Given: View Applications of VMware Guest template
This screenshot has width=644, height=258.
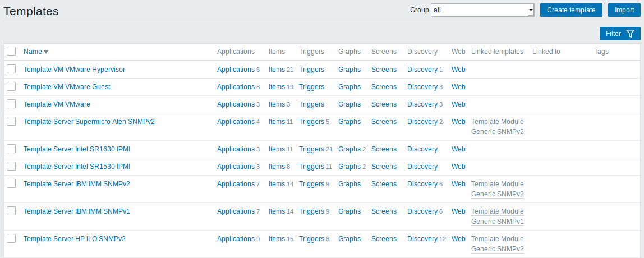Looking at the screenshot, I should 236,87.
